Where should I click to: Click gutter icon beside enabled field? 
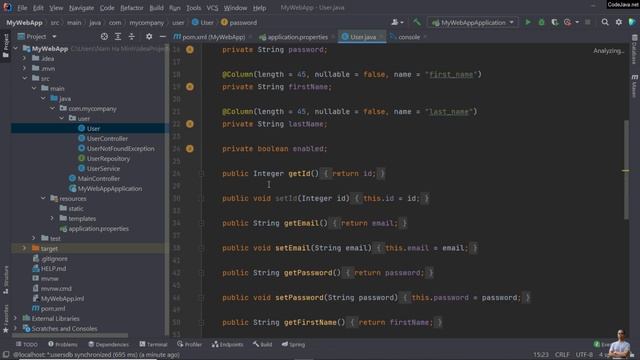click(190, 149)
